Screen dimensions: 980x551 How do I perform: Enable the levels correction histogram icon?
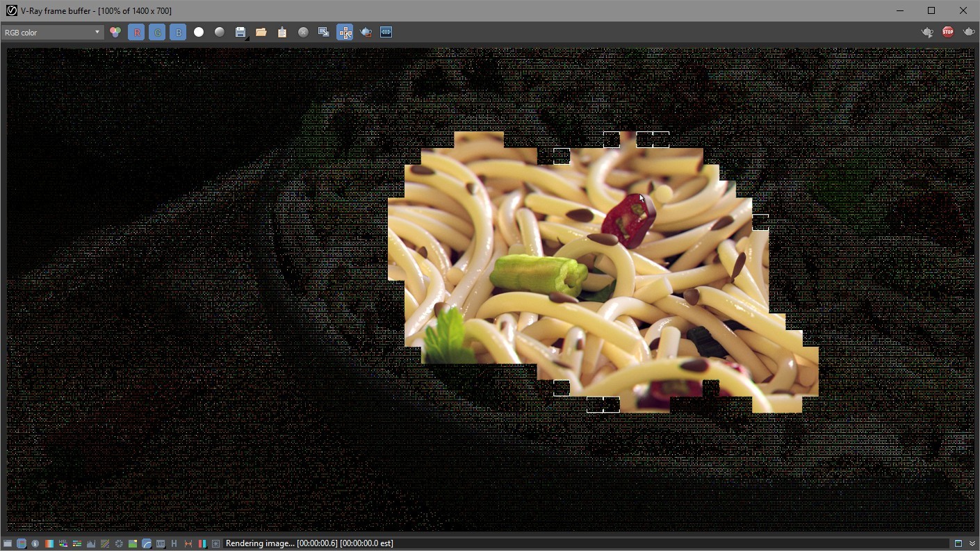[91, 543]
